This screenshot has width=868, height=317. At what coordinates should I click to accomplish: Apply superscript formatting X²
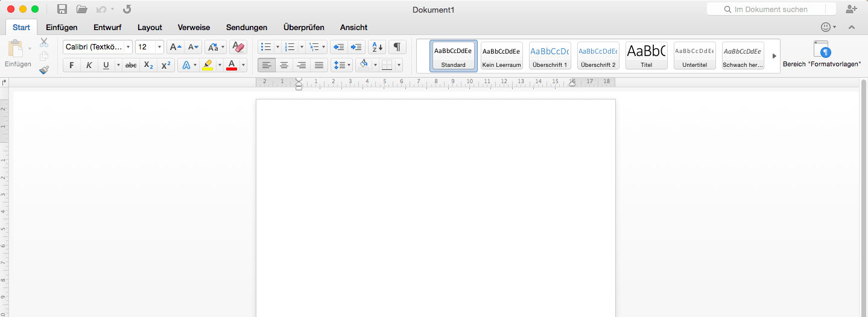point(166,65)
